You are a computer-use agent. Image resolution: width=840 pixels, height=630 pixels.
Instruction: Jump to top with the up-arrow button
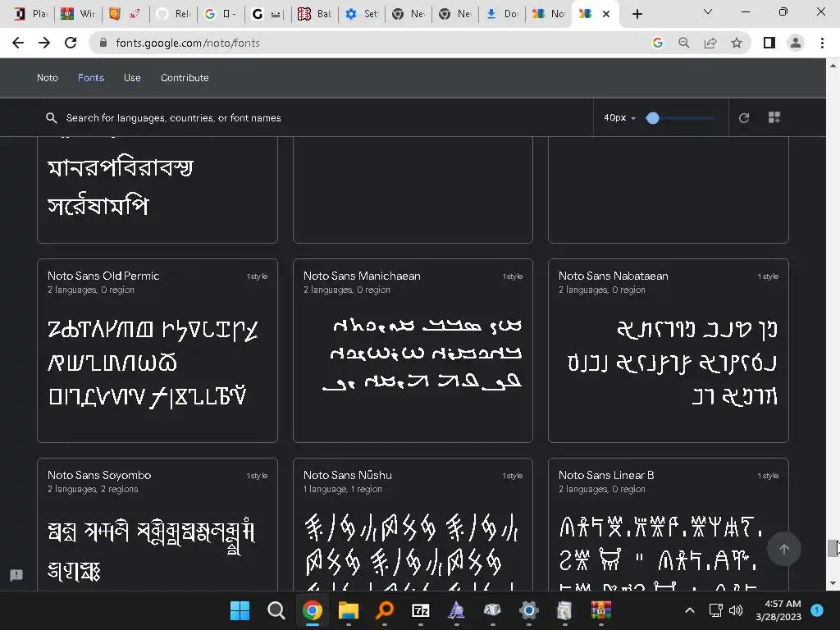tap(784, 549)
